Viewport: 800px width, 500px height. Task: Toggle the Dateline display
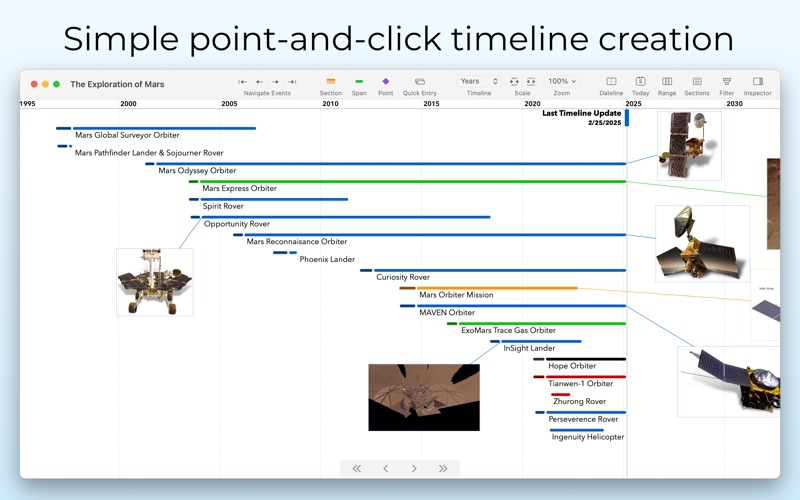coord(611,82)
